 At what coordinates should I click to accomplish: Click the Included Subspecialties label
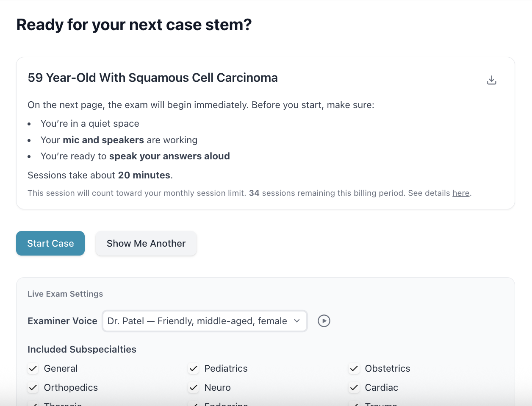point(82,350)
